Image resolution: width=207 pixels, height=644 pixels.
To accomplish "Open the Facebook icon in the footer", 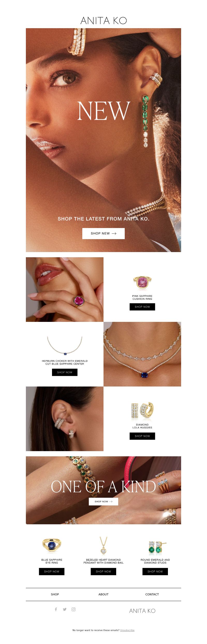I will [56, 609].
